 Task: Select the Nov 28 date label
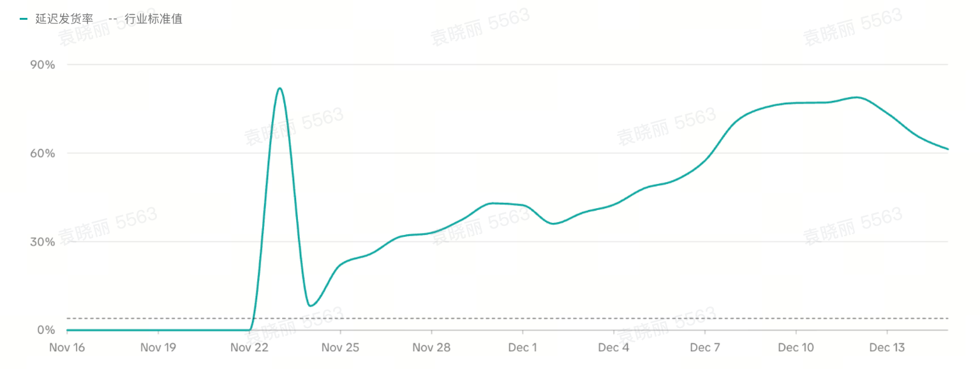click(x=432, y=347)
